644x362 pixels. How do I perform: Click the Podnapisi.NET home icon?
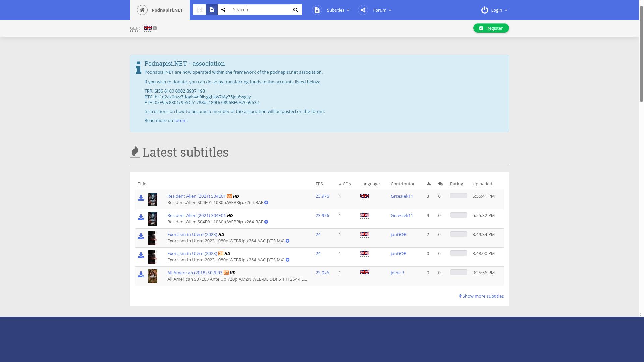pyautogui.click(x=142, y=10)
